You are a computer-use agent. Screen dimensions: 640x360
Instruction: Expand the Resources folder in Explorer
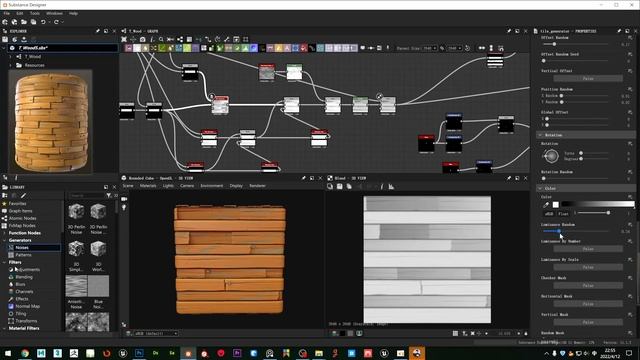tap(11, 65)
